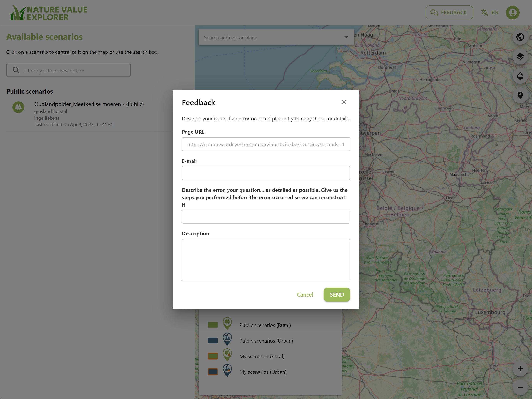Focus the Description text area
The image size is (532, 399).
click(x=266, y=260)
